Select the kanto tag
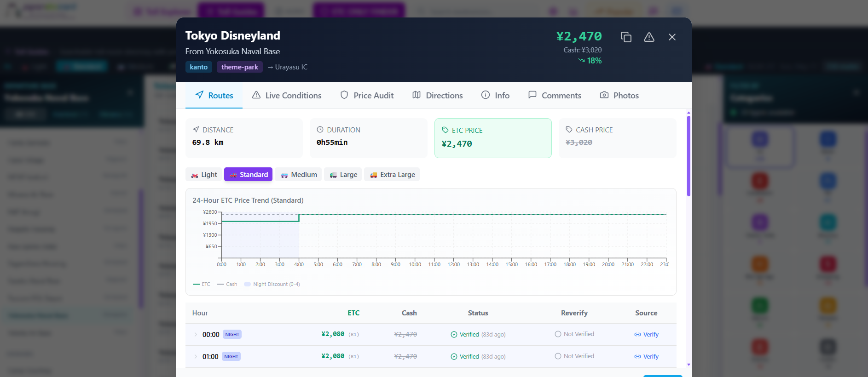The image size is (868, 377). [x=199, y=67]
